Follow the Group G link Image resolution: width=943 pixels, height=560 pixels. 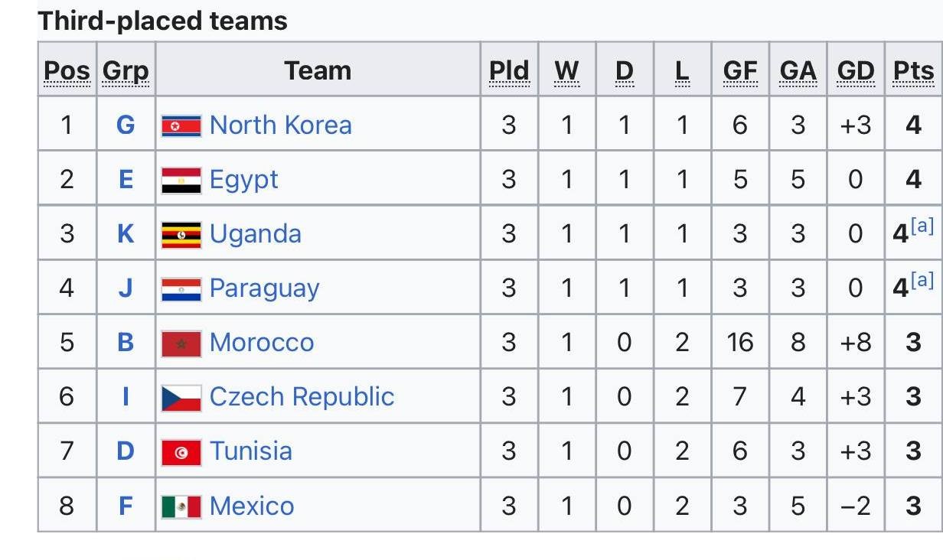tap(126, 125)
